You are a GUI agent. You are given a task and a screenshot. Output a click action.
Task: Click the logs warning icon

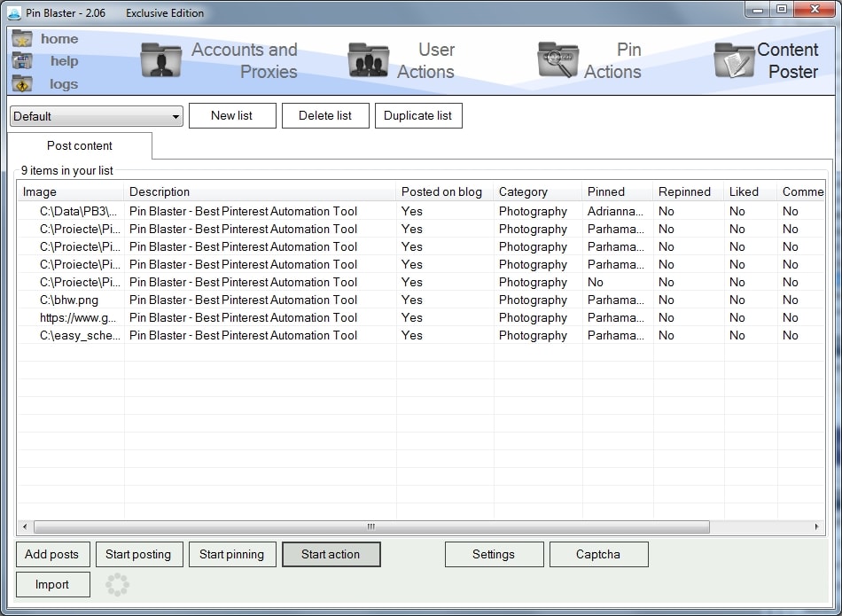coord(22,84)
